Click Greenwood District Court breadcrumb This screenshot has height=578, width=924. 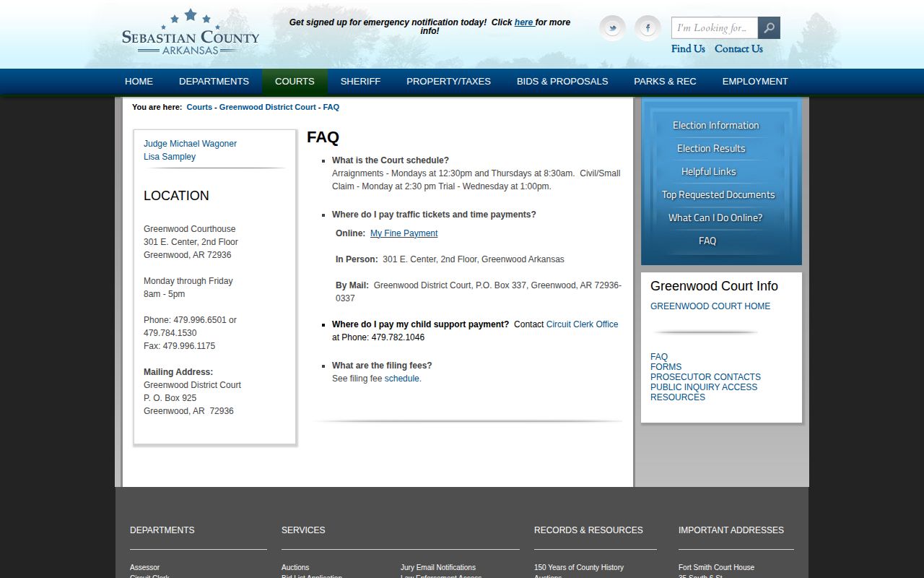pyautogui.click(x=268, y=107)
